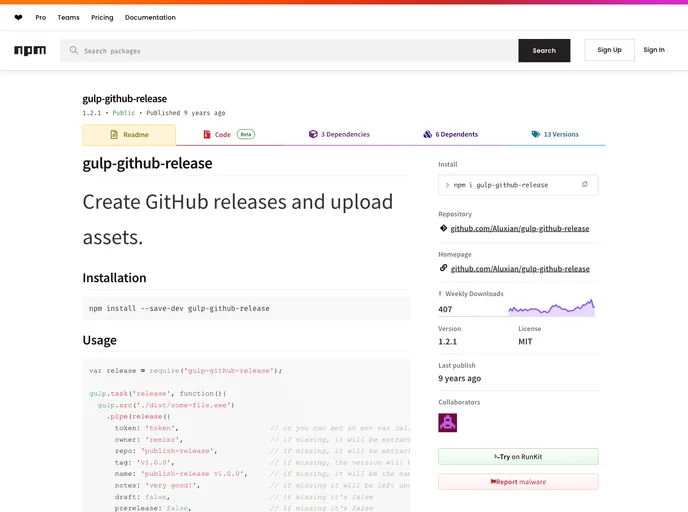This screenshot has width=688, height=512.
Task: Click the magnifying glass search icon
Action: click(74, 50)
